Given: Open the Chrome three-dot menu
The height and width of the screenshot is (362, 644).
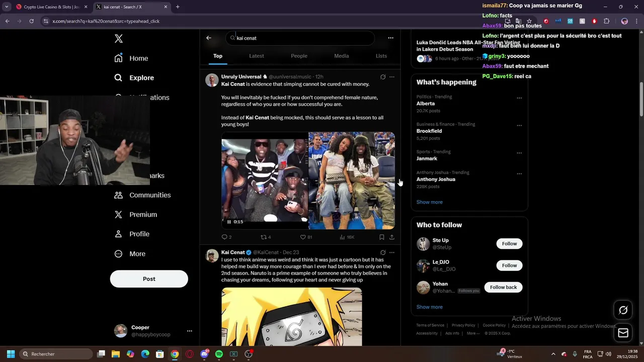Looking at the screenshot, I should point(636,21).
